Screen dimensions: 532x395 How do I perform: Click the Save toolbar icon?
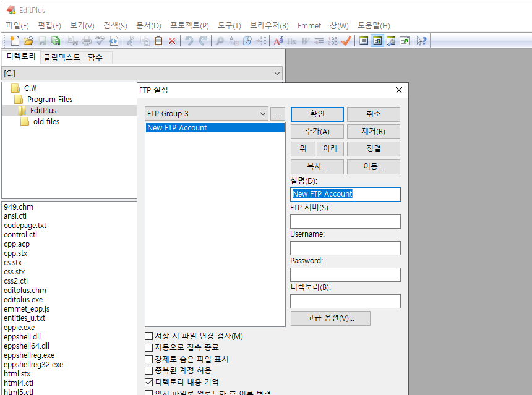click(x=42, y=41)
